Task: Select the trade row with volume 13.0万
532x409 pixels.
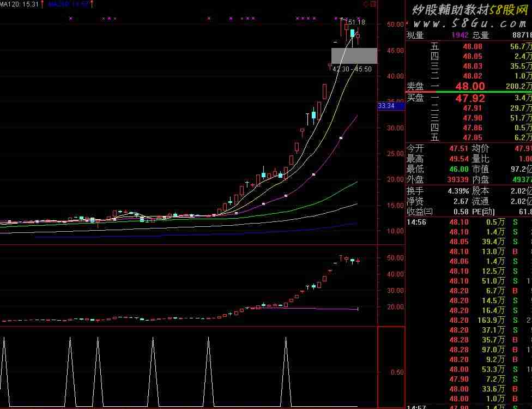Action: click(469, 252)
